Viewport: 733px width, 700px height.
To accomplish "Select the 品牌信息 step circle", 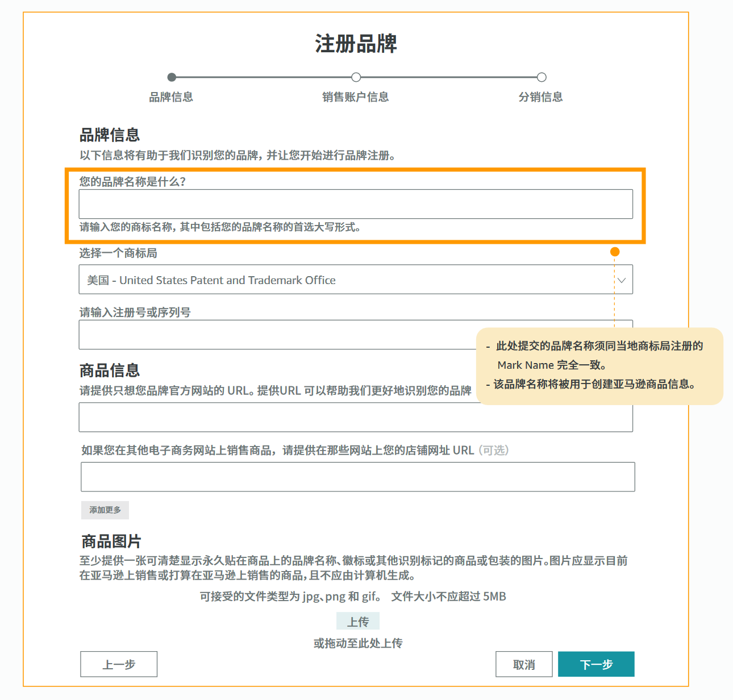I will pyautogui.click(x=172, y=77).
